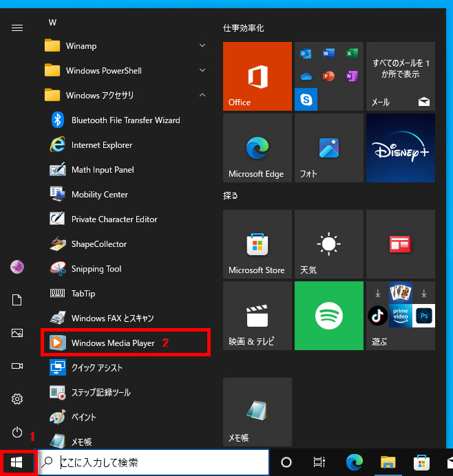This screenshot has width=453, height=476.
Task: Expand the Windows PowerShell folder
Action: point(124,71)
